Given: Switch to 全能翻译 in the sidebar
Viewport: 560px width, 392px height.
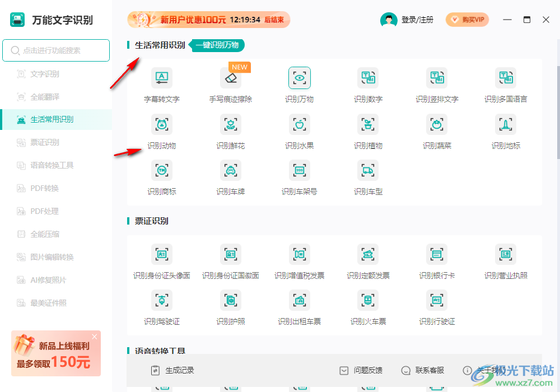Looking at the screenshot, I should click(56, 97).
